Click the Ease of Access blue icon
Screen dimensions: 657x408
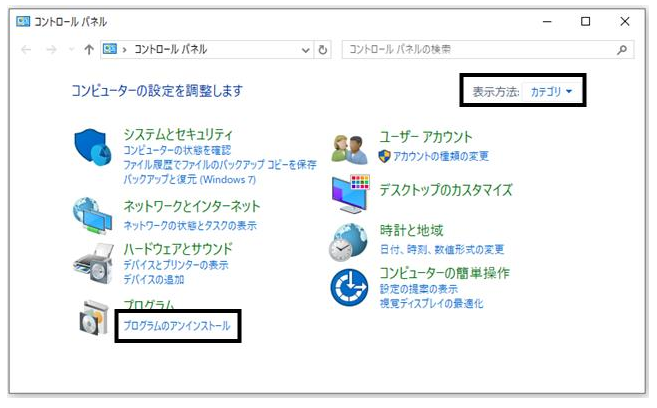349,287
